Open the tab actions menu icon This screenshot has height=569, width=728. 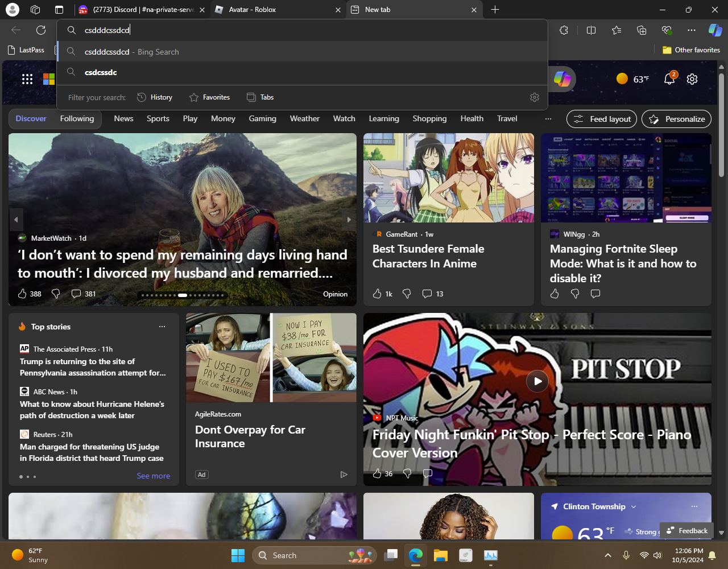pos(59,10)
